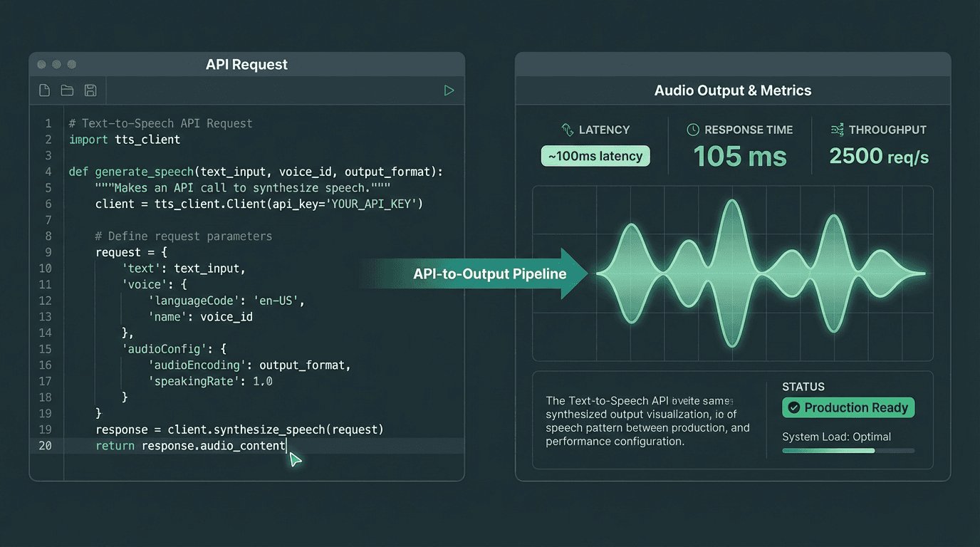This screenshot has height=547, width=980.
Task: Click the STATUS heading
Action: 803,387
